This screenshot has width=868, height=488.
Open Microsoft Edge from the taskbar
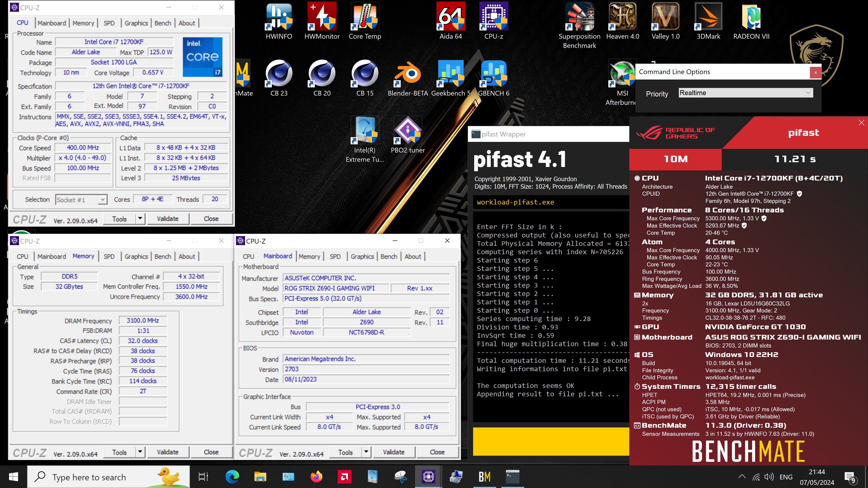tap(232, 476)
